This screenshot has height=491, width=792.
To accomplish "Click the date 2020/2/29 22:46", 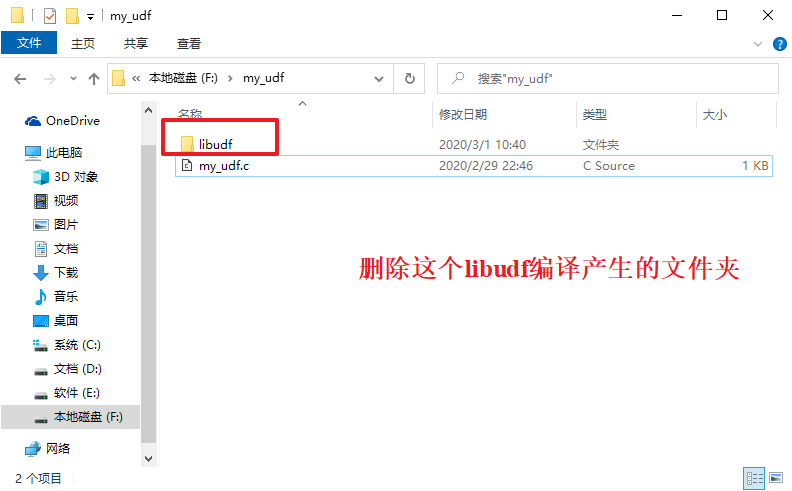I will [x=486, y=166].
